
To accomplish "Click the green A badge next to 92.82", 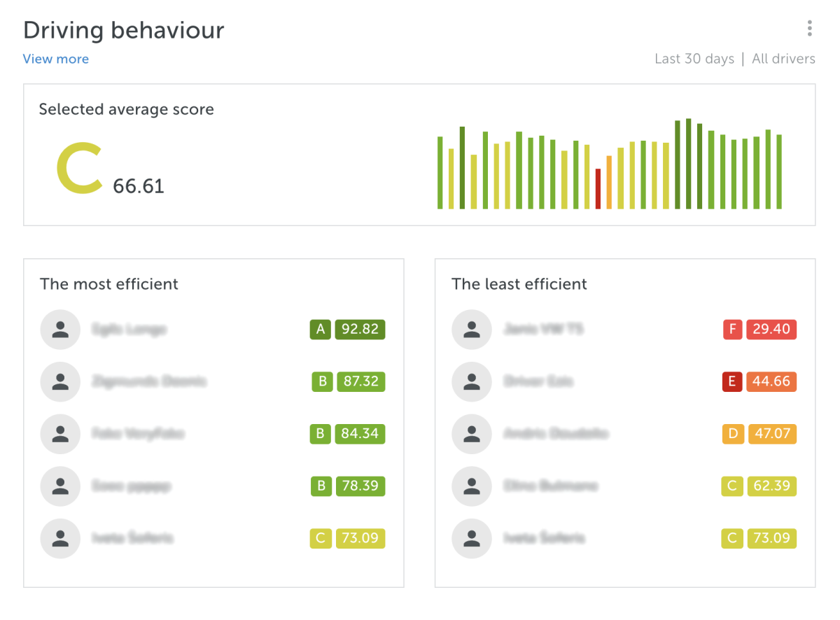I will click(320, 329).
